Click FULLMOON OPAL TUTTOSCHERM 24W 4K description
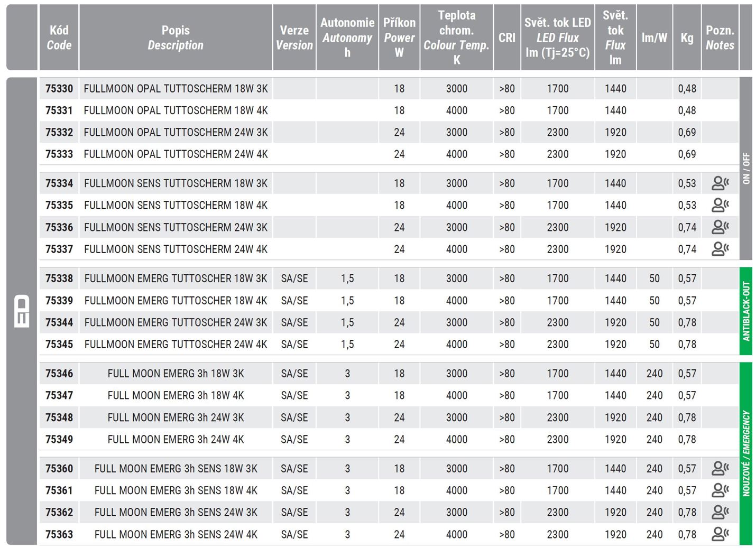 [176, 154]
